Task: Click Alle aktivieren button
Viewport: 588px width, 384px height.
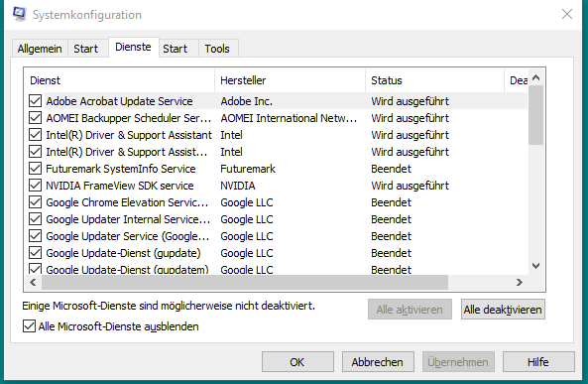Action: pyautogui.click(x=410, y=310)
